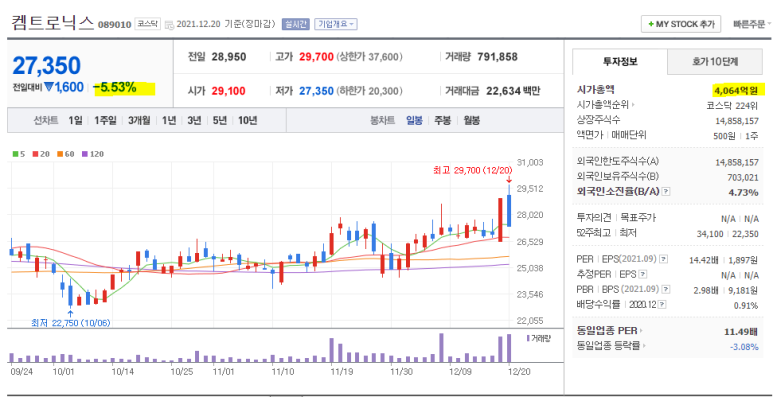
Task: Click the 상한가 37,600 limit text
Action: pos(370,57)
